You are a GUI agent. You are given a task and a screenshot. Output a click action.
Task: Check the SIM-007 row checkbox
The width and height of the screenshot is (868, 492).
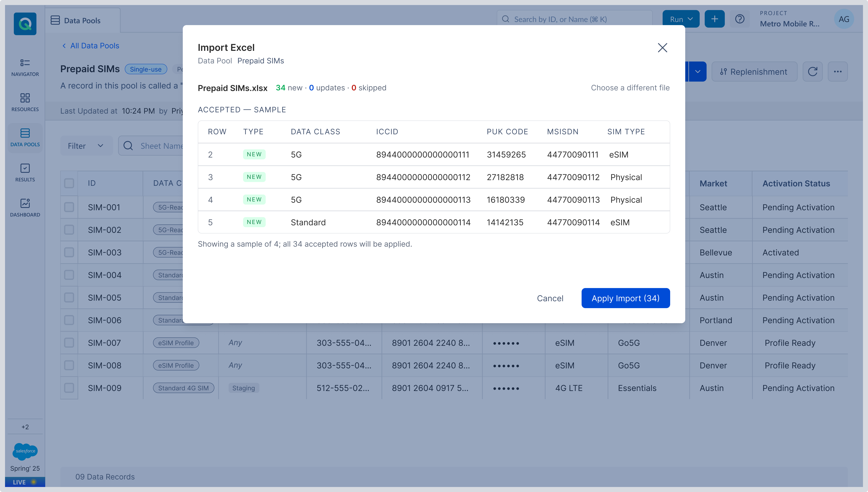click(x=69, y=343)
